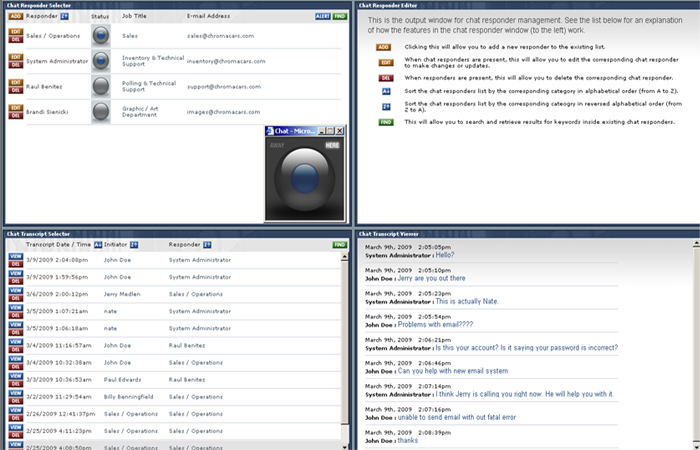Delete Billy Benningfield transcript from 3/2/2009
Screen dimensions: 700x450
(x=16, y=401)
